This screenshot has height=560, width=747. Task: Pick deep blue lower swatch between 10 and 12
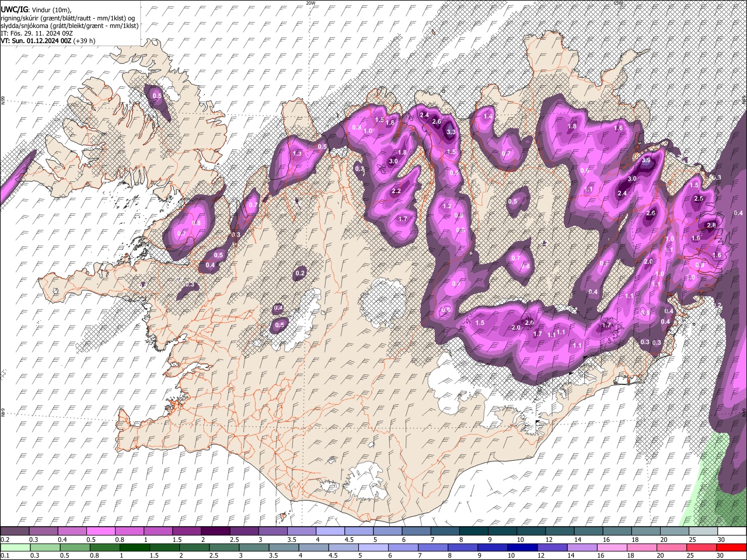pyautogui.click(x=522, y=547)
